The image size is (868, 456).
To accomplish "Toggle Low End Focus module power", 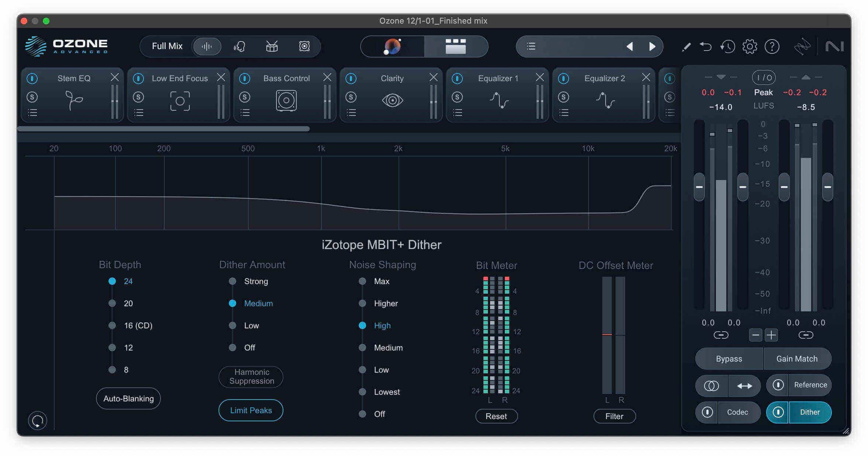I will pos(138,78).
